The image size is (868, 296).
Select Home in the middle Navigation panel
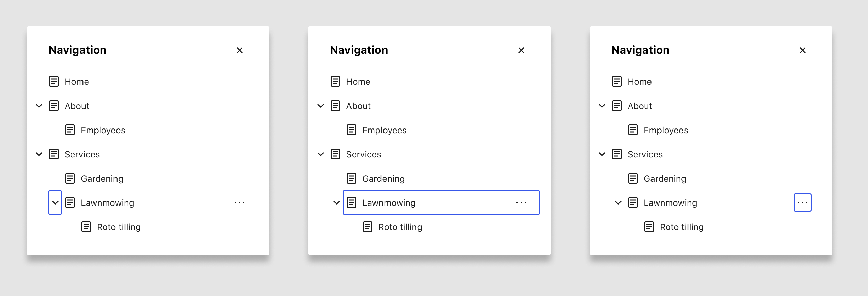(358, 82)
